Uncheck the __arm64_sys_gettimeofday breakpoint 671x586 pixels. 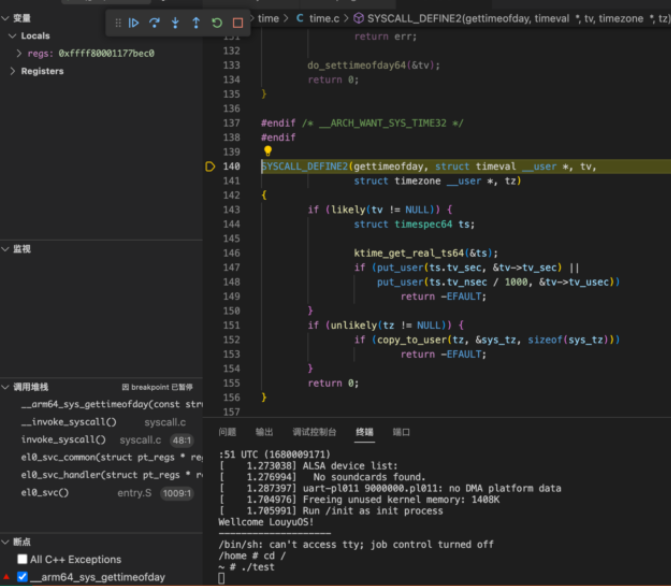(23, 577)
